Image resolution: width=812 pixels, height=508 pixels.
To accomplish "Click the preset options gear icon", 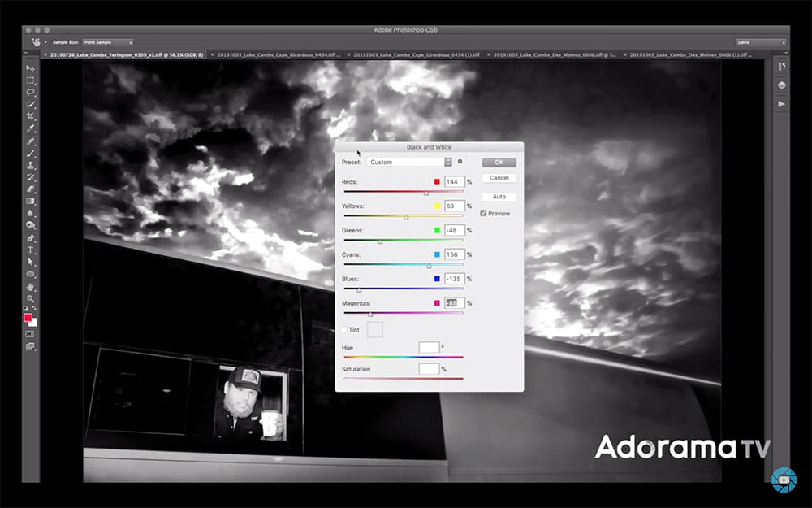I will click(460, 162).
